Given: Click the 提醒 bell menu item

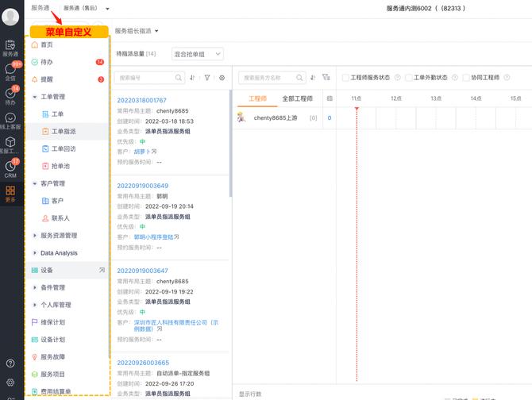Looking at the screenshot, I should point(47,79).
